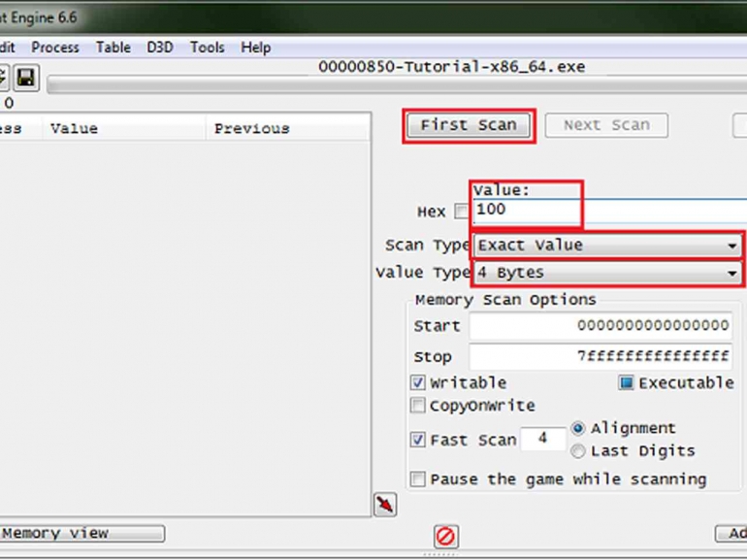Click the Memory Scan Options label
The height and width of the screenshot is (560, 747).
tap(505, 300)
